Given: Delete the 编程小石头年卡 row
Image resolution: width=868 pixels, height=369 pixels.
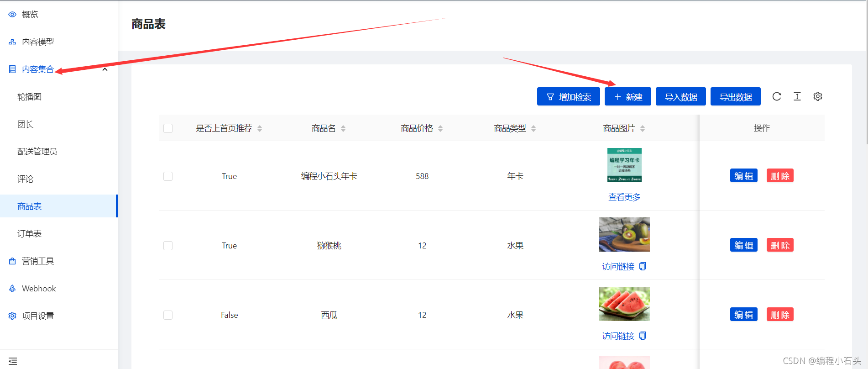Looking at the screenshot, I should [780, 176].
